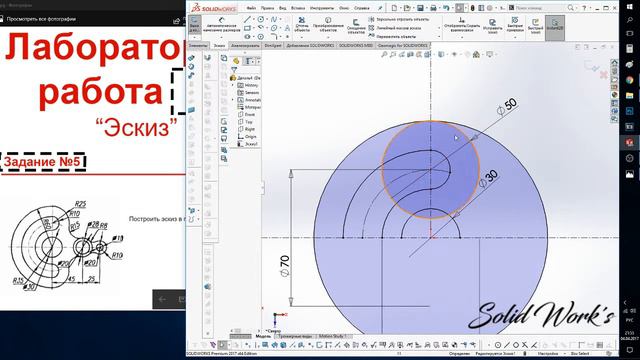Click the New document icon
The image size is (640, 360).
(394, 8)
